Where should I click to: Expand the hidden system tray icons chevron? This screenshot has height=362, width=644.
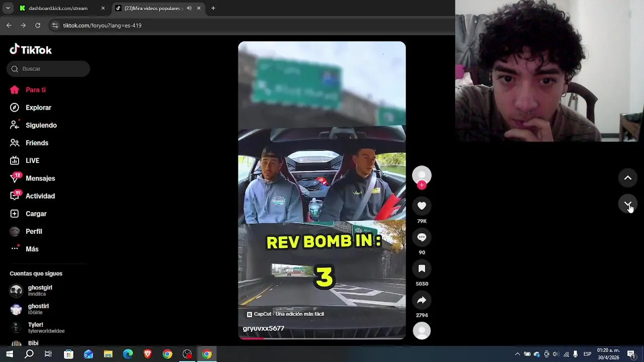pos(517,354)
